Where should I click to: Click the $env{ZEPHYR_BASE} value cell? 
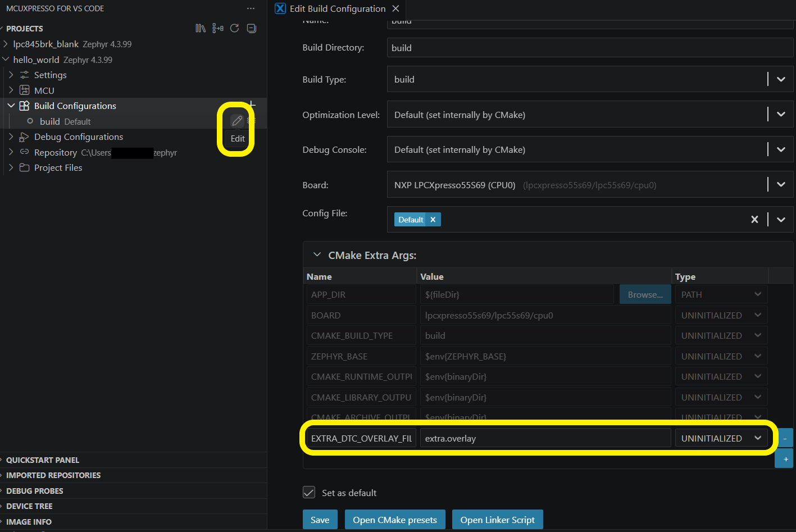click(x=545, y=356)
